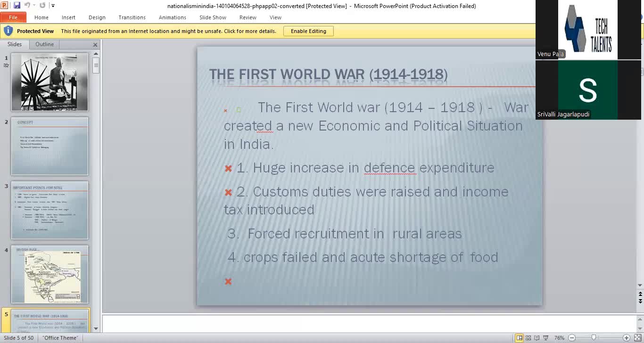Image resolution: width=644 pixels, height=343 pixels.
Task: Click the 76% zoom level button
Action: tap(559, 338)
